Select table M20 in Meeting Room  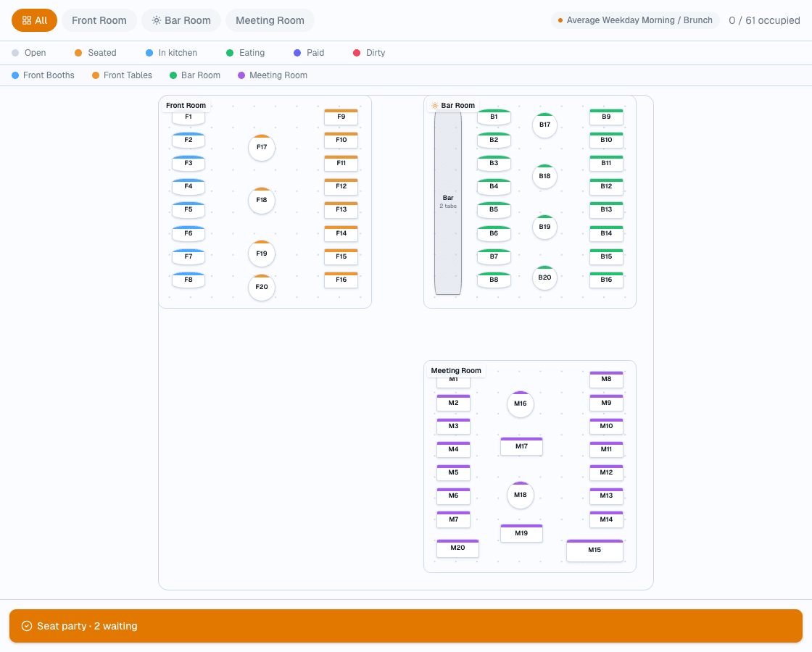tap(457, 548)
